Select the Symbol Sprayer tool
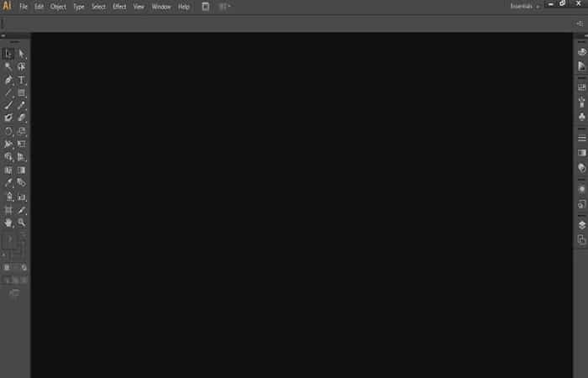 (x=8, y=197)
